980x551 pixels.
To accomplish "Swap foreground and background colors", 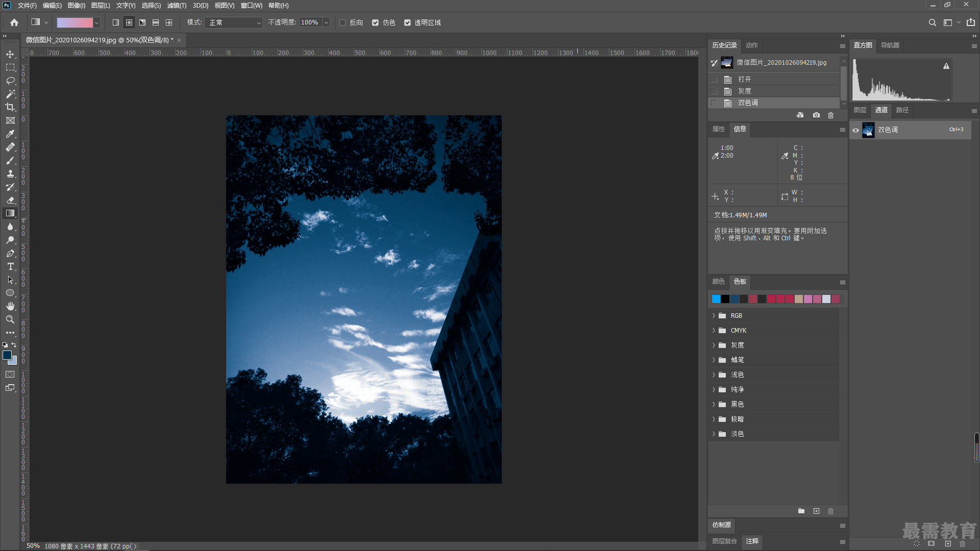I will (x=14, y=345).
